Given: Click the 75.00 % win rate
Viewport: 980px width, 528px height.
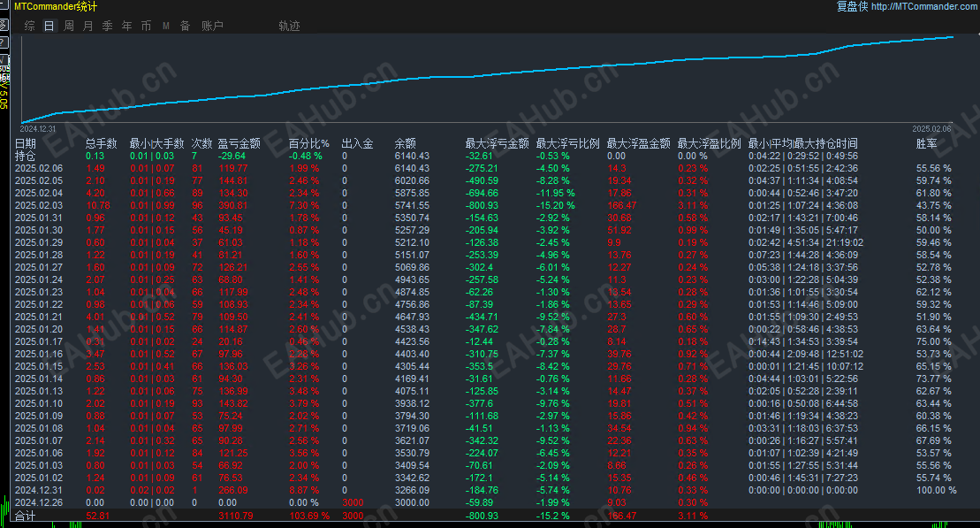Looking at the screenshot, I should click(x=934, y=341).
